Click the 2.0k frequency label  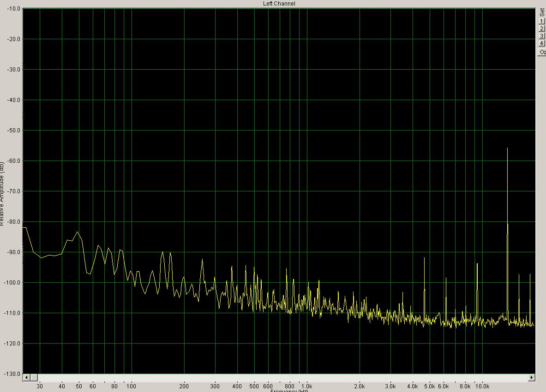[x=360, y=386]
